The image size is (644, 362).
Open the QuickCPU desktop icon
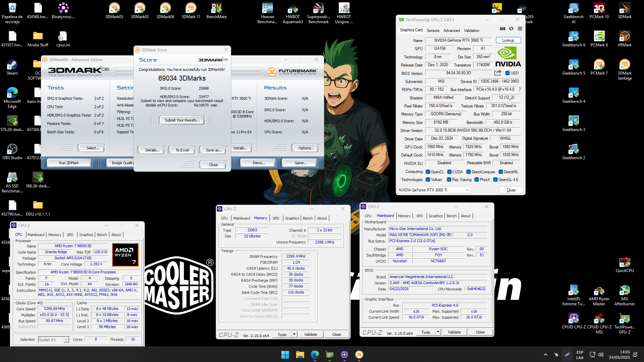coord(625,265)
